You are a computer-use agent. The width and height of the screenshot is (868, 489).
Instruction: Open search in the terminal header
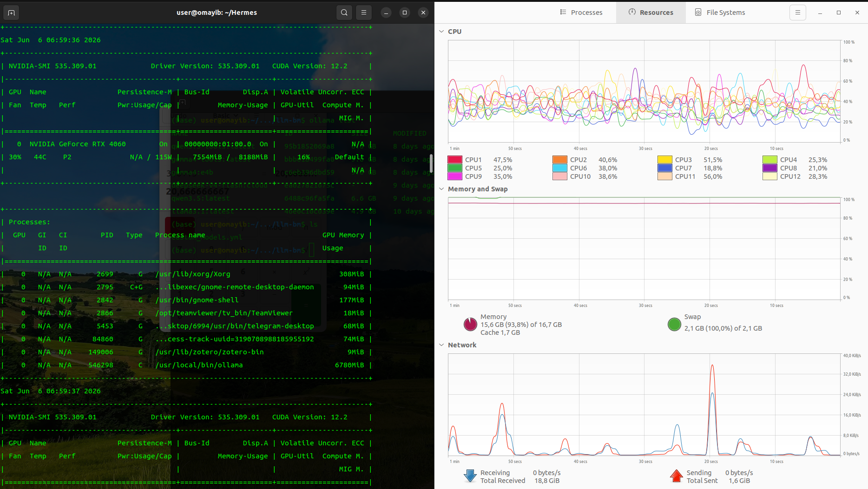[x=344, y=13]
